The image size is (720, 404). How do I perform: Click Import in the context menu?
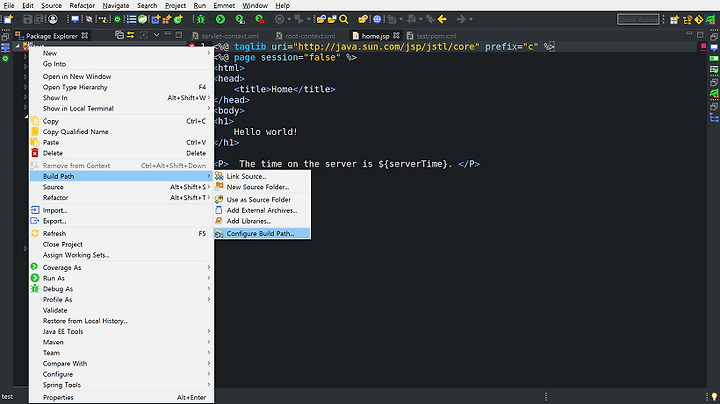point(122,210)
